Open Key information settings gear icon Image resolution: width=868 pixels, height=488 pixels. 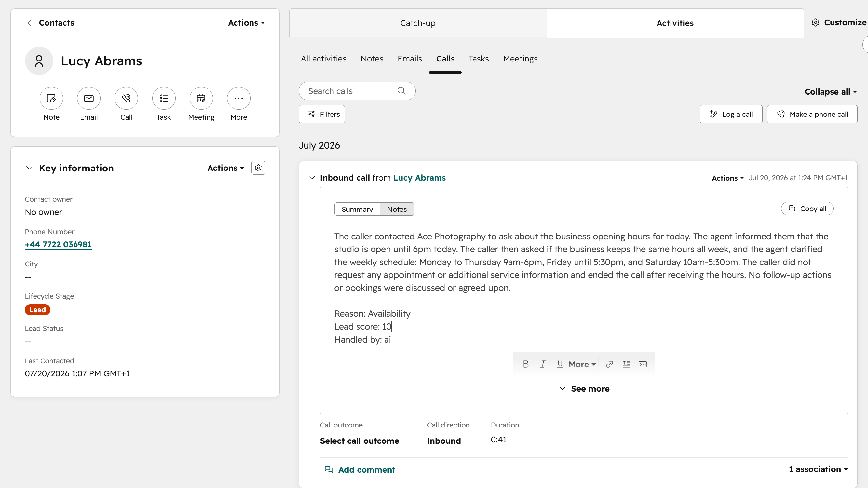tap(258, 168)
